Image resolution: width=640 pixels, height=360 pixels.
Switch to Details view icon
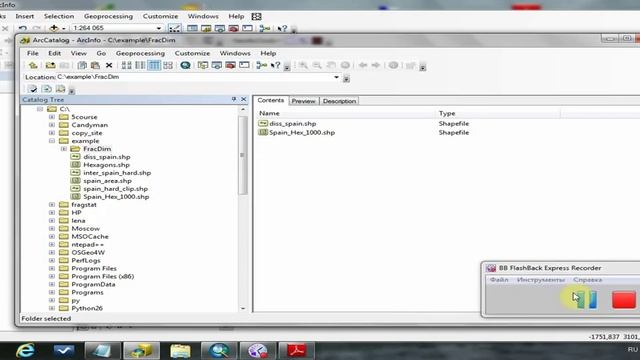click(x=154, y=65)
